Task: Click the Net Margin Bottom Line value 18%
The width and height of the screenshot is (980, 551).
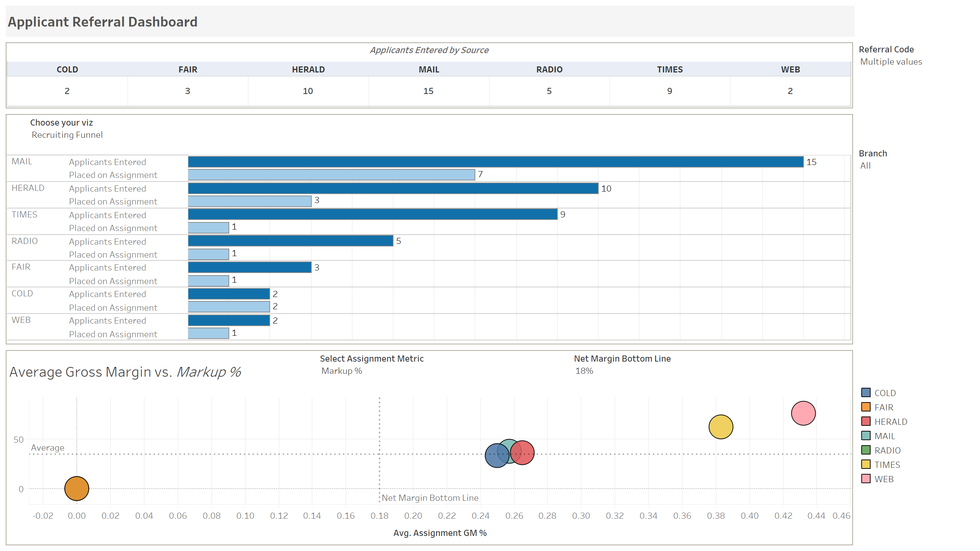Action: pyautogui.click(x=584, y=371)
